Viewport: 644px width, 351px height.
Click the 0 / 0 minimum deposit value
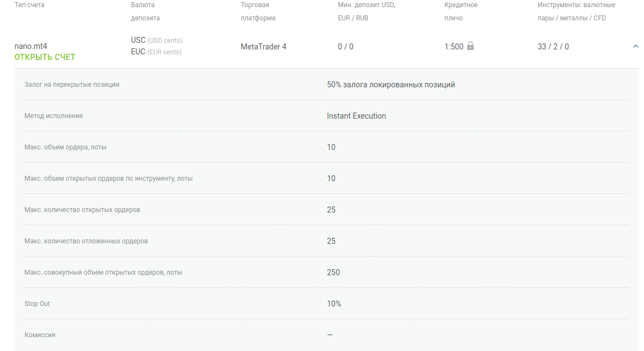pos(346,47)
